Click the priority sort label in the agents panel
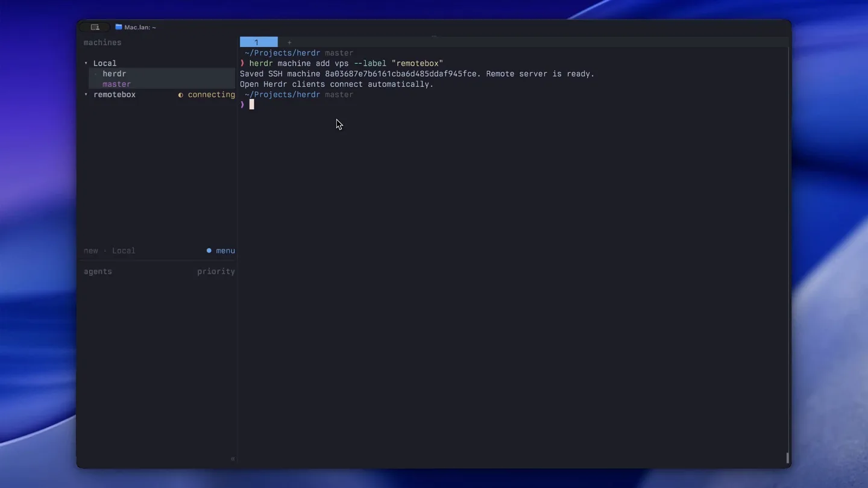Image resolution: width=868 pixels, height=488 pixels. click(x=216, y=272)
